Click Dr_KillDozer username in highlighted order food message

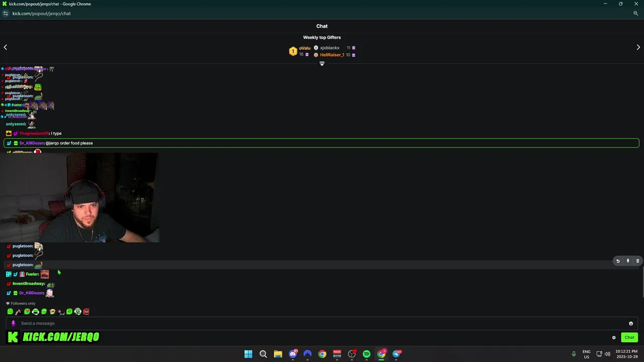click(x=32, y=143)
